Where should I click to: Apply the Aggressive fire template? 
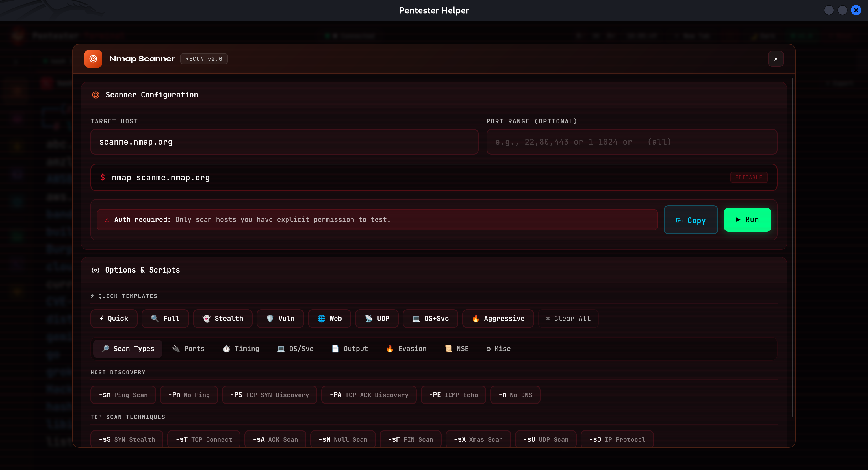(498, 318)
